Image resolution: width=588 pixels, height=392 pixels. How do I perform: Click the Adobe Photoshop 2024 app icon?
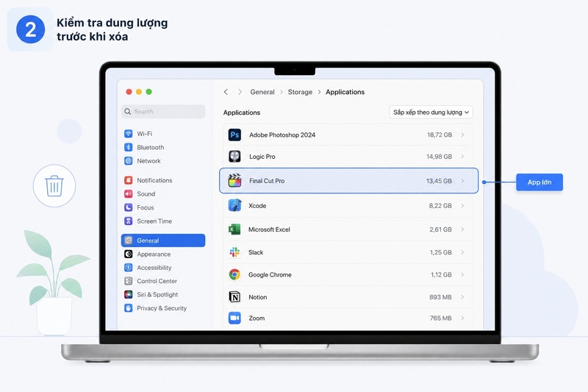[234, 135]
